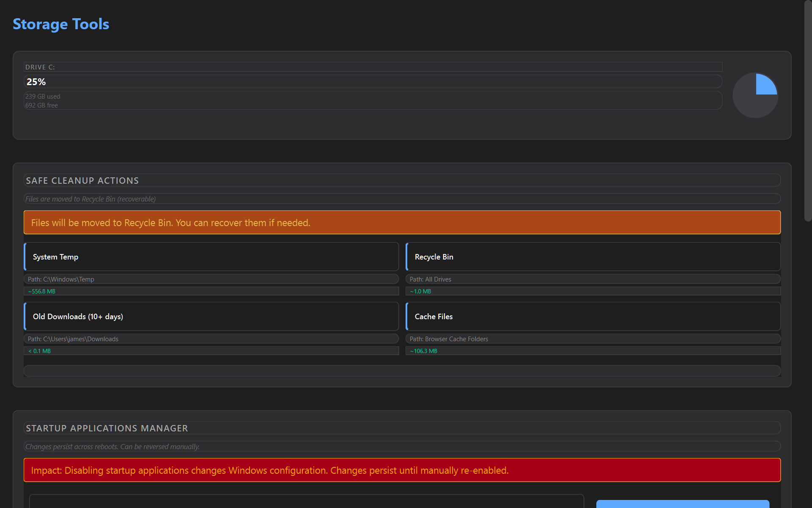Click the Browser Cache Folders path field
Screen dimensions: 812x508
pos(593,339)
